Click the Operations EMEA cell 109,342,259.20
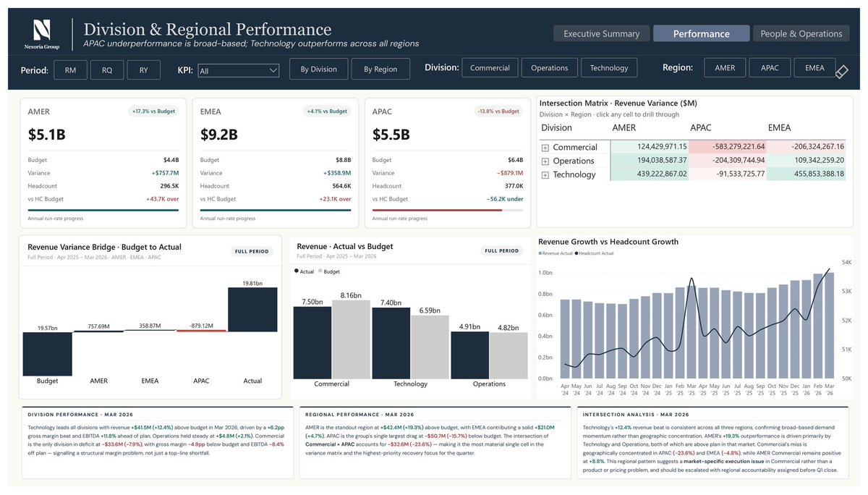Viewport: 868px width, 495px height. 807,161
